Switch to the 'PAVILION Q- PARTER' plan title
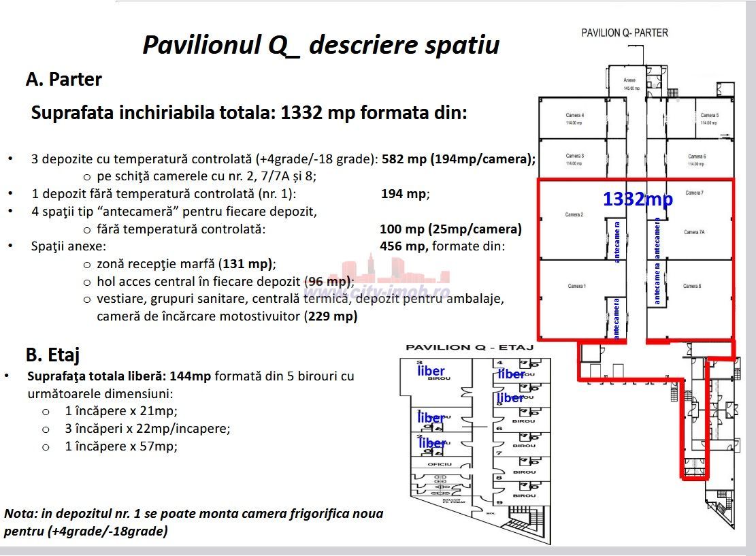This screenshot has width=756, height=556. coord(624,32)
